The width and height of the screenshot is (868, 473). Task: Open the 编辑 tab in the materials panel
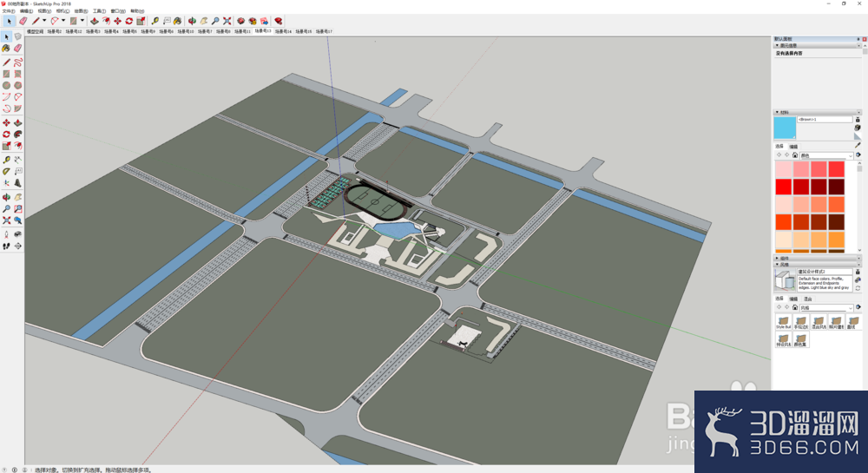point(793,147)
